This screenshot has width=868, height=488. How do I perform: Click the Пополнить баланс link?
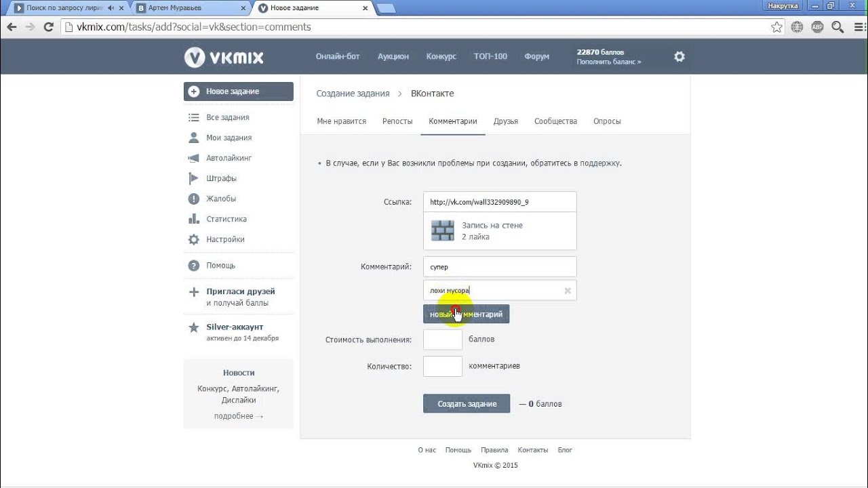(x=608, y=62)
